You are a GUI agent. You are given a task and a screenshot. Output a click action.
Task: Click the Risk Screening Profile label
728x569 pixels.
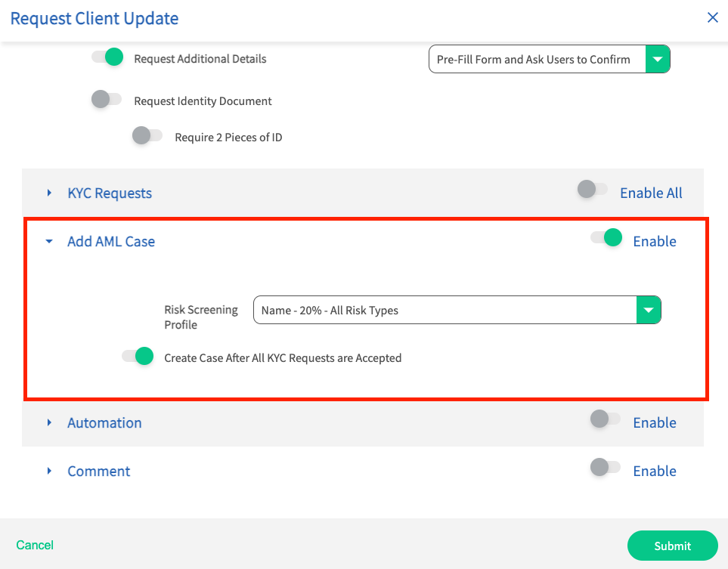[201, 317]
